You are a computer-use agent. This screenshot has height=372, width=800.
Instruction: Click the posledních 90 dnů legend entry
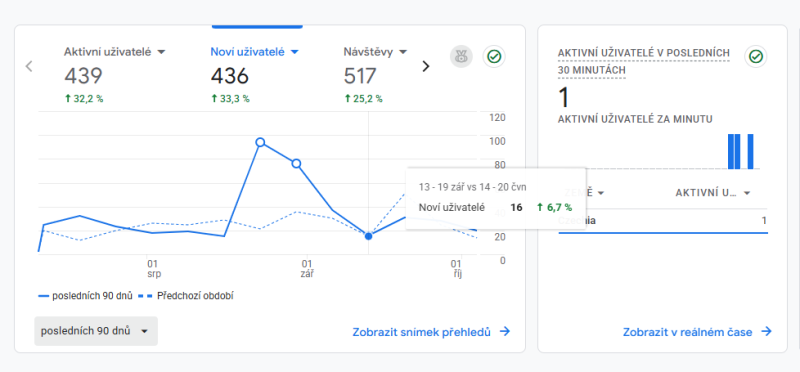pos(86,295)
